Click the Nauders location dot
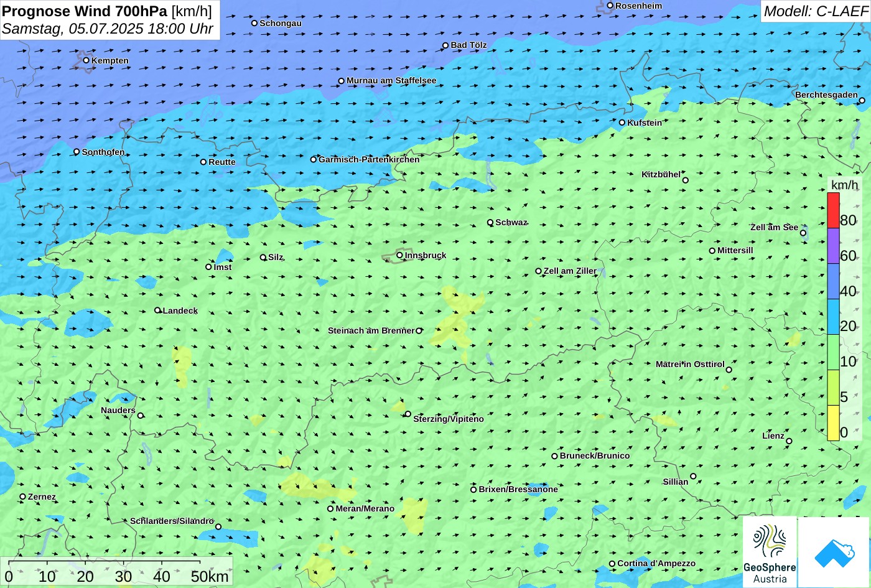 point(141,416)
